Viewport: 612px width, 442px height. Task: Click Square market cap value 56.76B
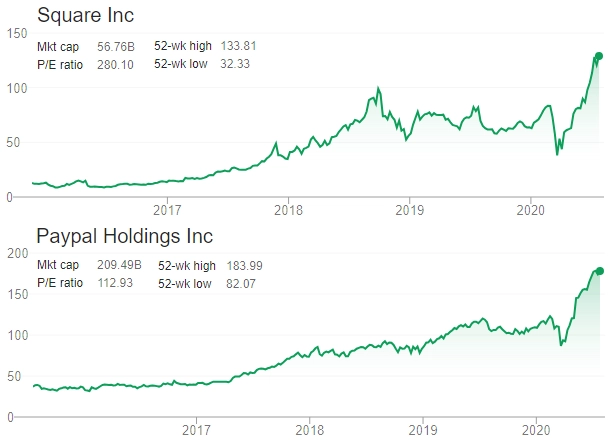[x=116, y=47]
